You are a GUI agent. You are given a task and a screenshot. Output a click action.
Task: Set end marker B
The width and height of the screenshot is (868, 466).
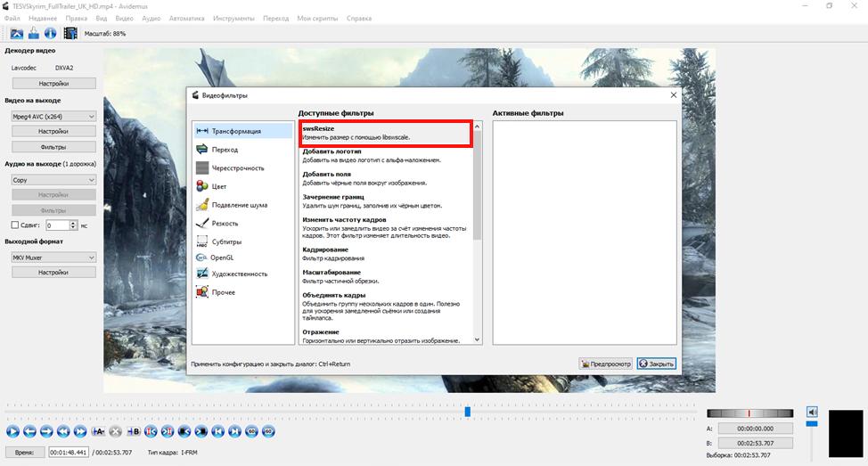(134, 431)
